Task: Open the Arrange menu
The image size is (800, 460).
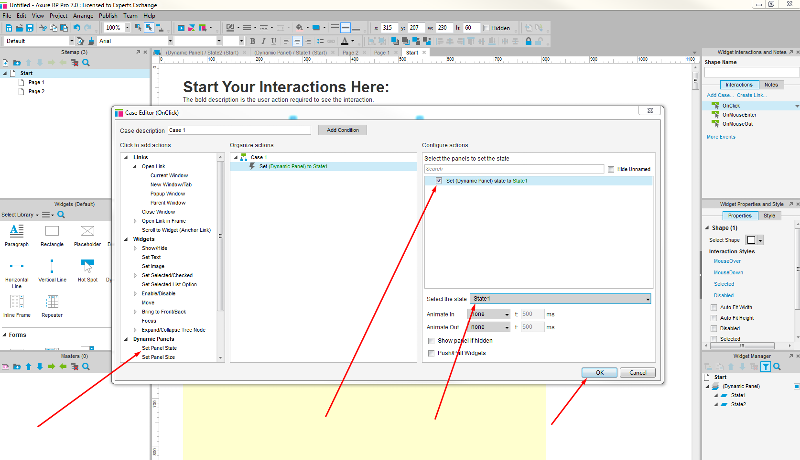Action: tap(83, 16)
